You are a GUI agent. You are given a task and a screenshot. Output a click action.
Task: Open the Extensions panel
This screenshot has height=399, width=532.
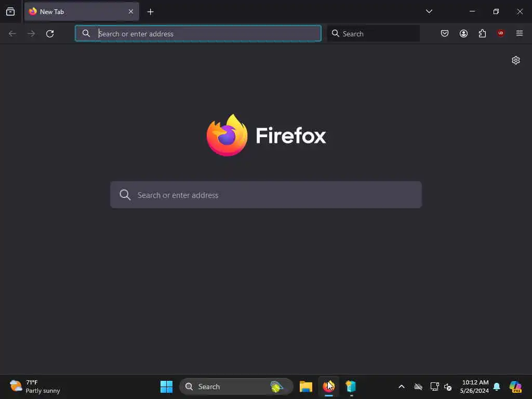[482, 33]
